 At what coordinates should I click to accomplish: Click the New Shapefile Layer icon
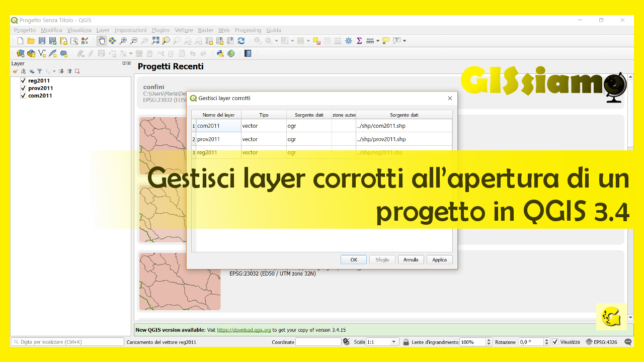(x=42, y=53)
